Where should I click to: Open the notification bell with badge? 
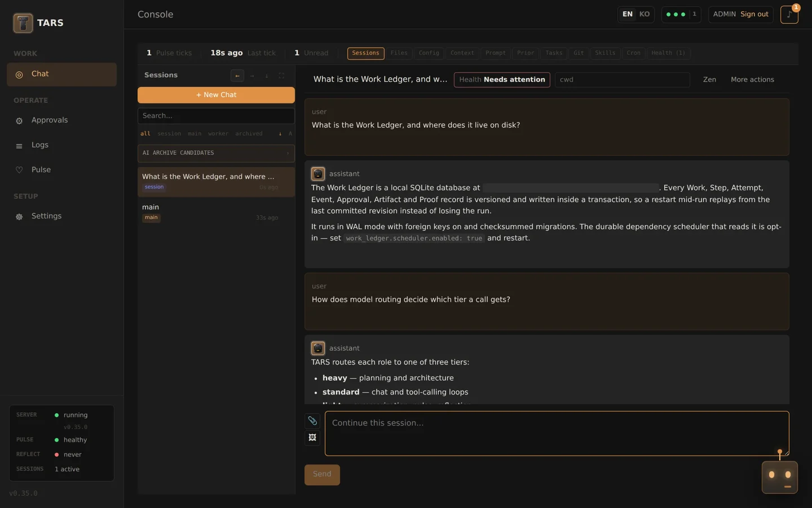pos(789,15)
